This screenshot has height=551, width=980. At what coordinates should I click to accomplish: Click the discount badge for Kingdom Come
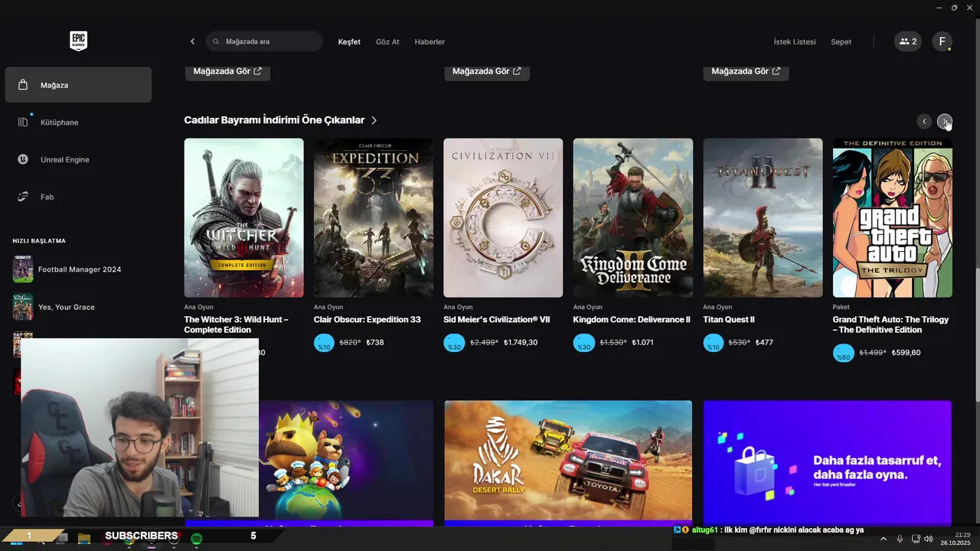click(584, 343)
